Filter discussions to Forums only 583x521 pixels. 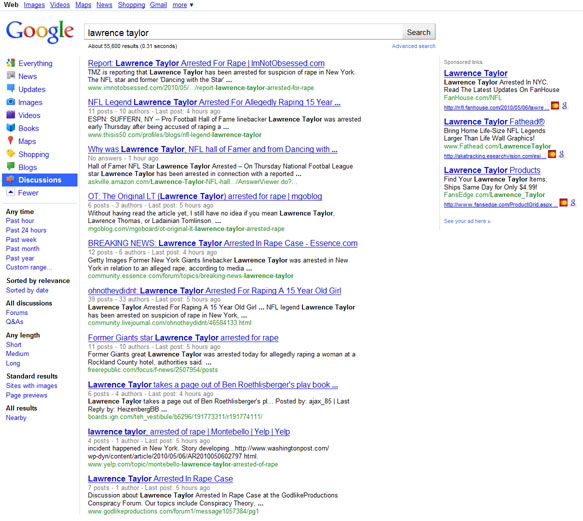pos(17,312)
